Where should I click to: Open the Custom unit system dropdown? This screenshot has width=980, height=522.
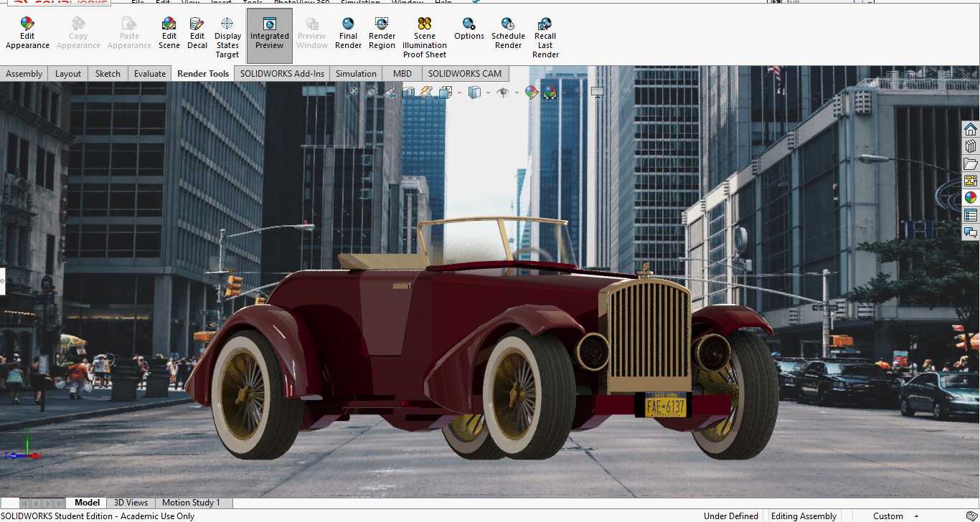pos(895,516)
